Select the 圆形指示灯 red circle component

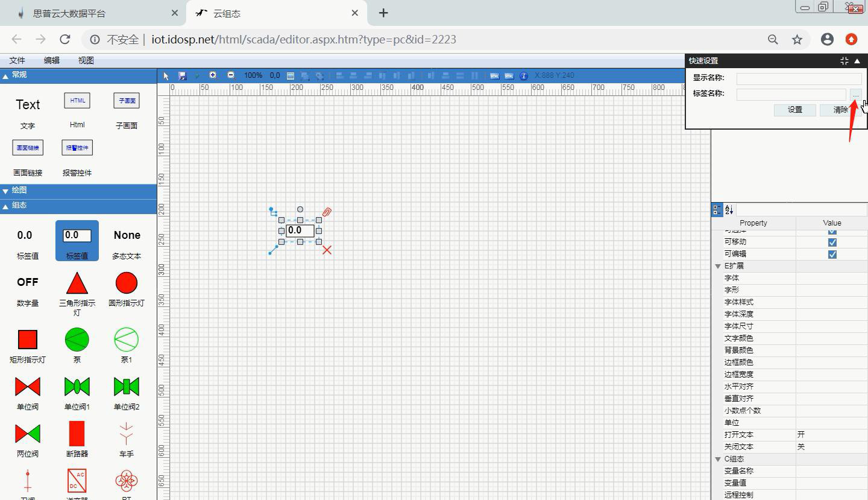pyautogui.click(x=126, y=283)
